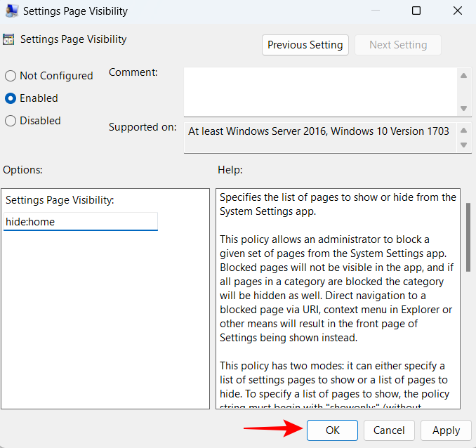Focus the Comment text box

[321, 92]
